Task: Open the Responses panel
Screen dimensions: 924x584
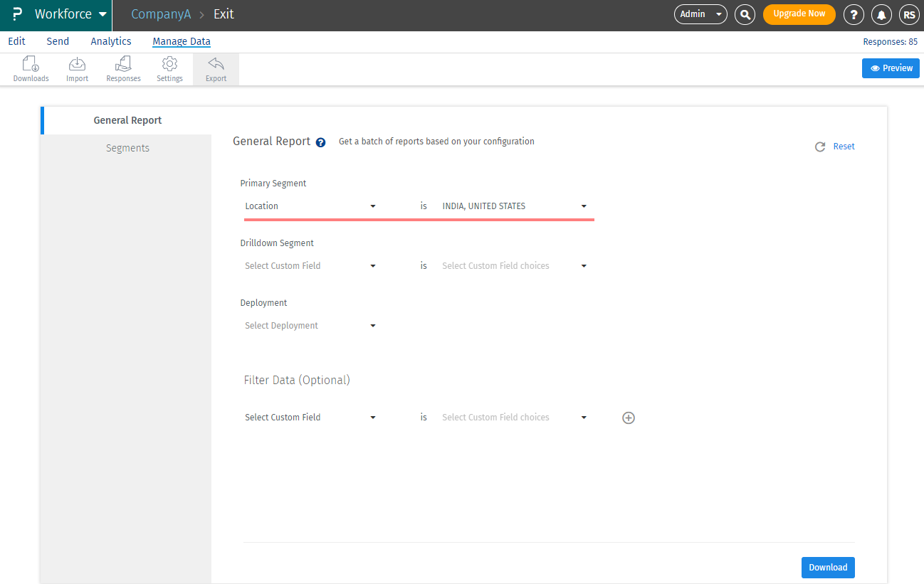Action: pos(122,68)
